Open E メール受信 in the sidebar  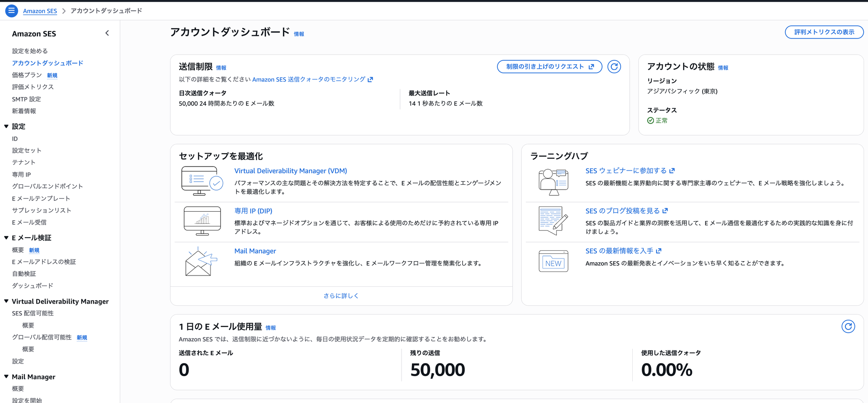tap(30, 222)
